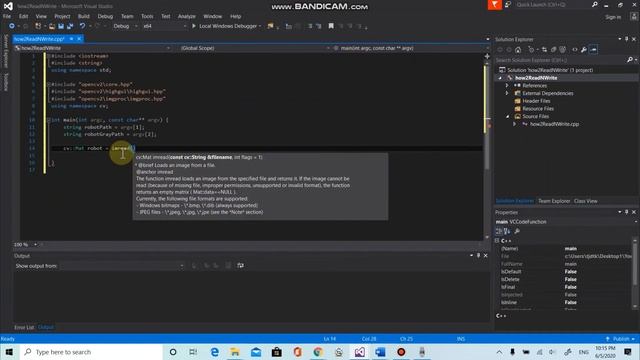Open the Edit menu
The image size is (640, 360).
point(23,16)
